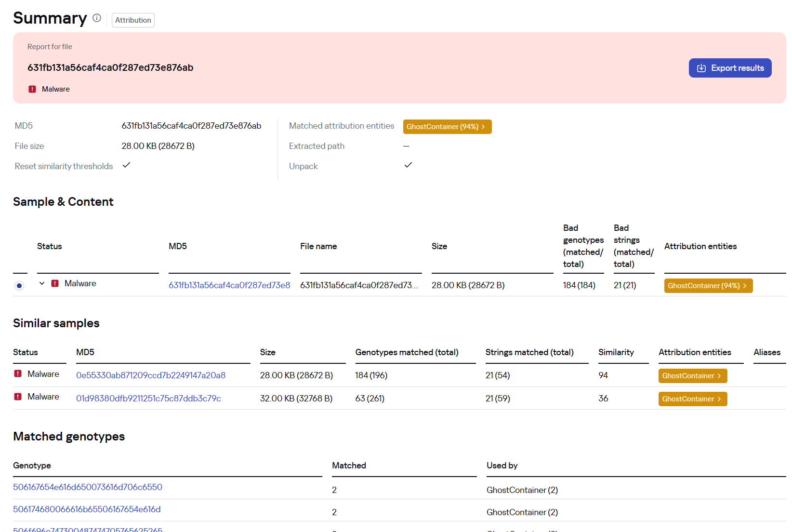Image resolution: width=792 pixels, height=532 pixels.
Task: Open GhostContainer (94%) tag in Sample & Content row
Action: coord(708,286)
